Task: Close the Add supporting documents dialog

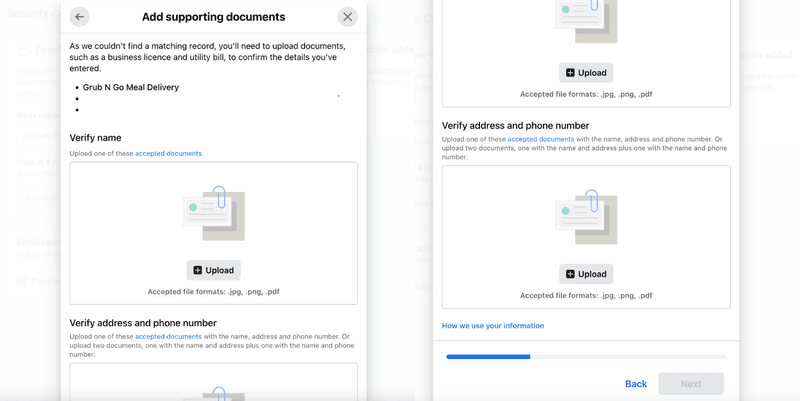Action: (x=347, y=17)
